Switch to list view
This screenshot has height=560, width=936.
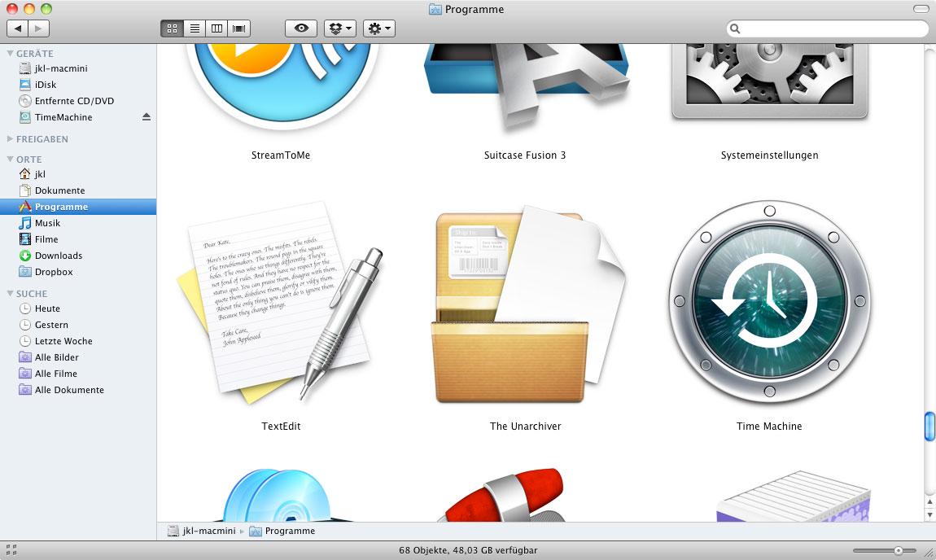coord(195,28)
